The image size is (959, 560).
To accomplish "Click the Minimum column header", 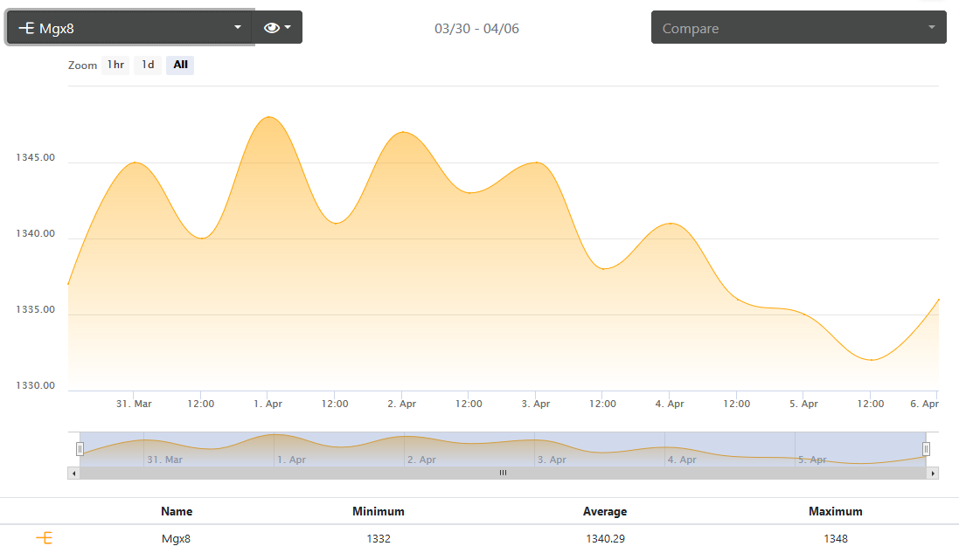I will click(x=378, y=512).
